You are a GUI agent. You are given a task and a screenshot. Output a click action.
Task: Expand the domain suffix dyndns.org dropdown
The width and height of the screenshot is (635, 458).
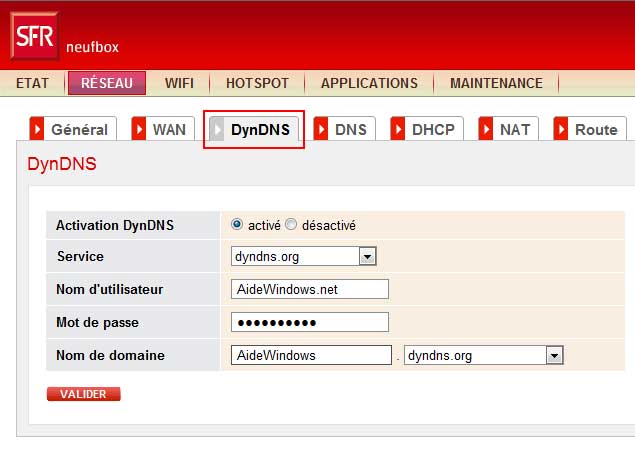click(554, 355)
